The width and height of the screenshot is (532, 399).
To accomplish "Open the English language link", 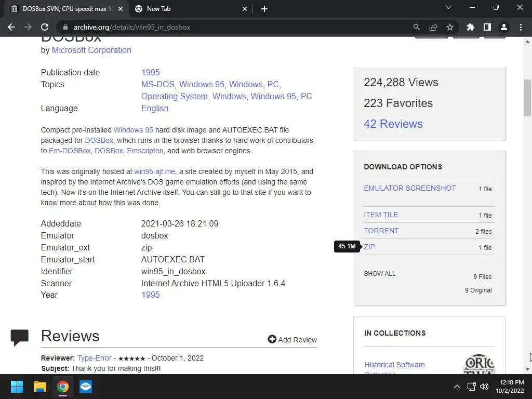I will point(155,108).
